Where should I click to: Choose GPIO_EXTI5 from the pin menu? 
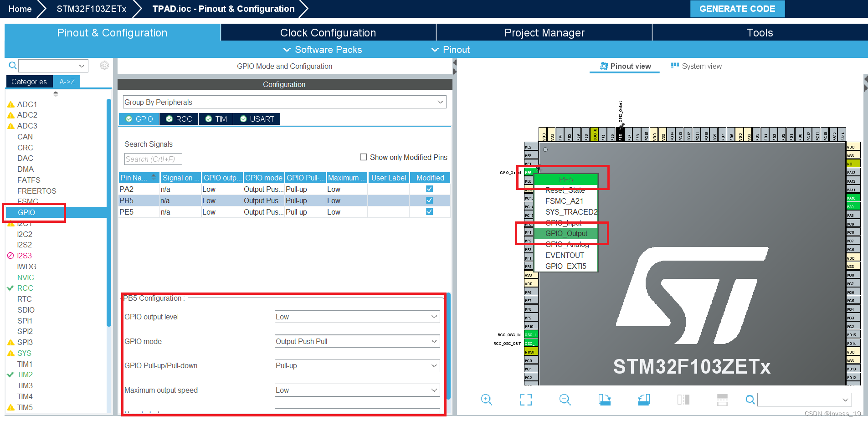tap(566, 266)
